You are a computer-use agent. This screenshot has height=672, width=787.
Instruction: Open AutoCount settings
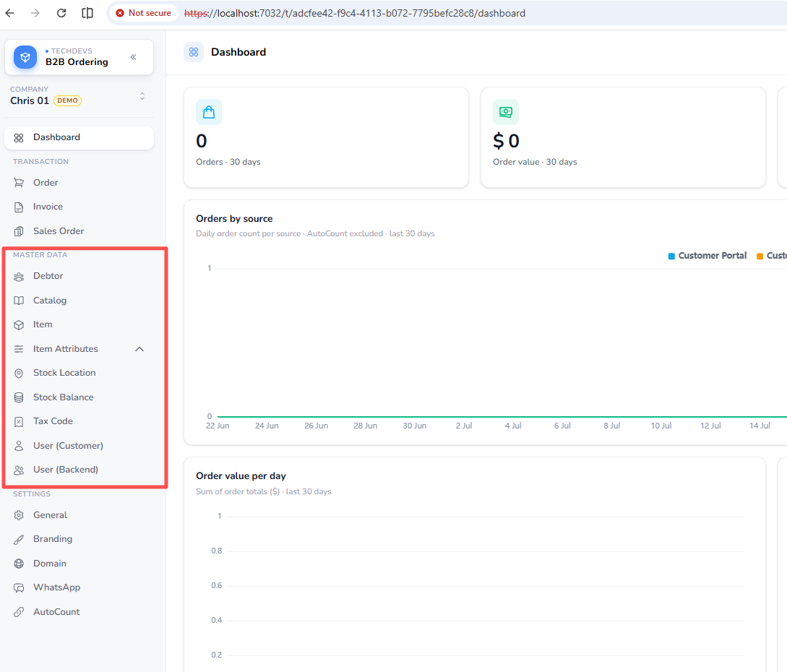point(79,612)
